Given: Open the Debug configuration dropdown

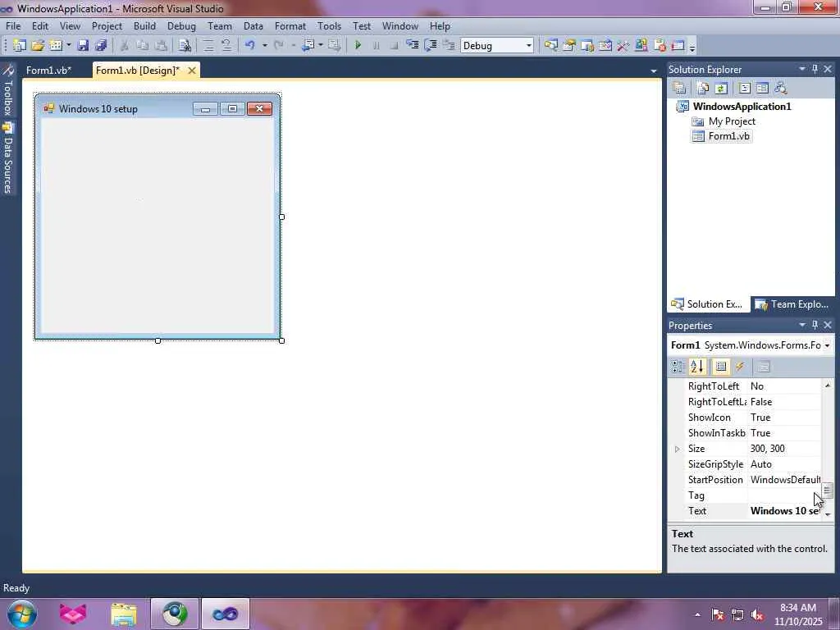Looking at the screenshot, I should point(529,46).
